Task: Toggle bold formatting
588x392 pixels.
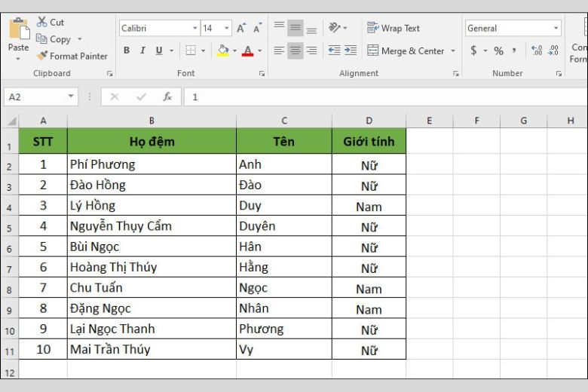Action: [127, 51]
